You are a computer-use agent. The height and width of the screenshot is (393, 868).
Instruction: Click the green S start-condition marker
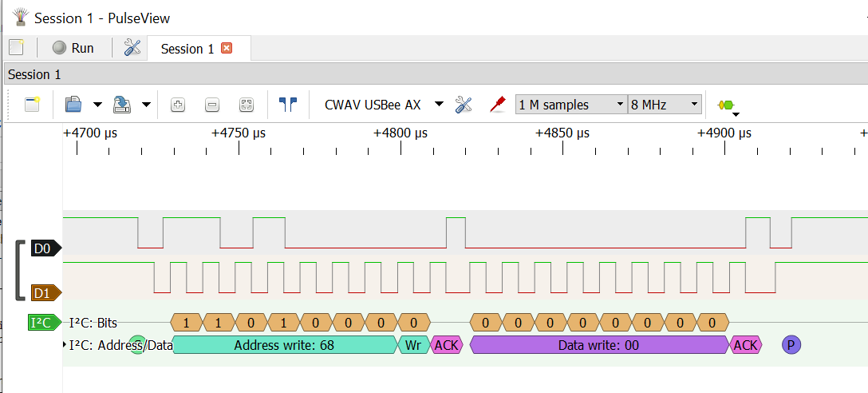(x=136, y=345)
